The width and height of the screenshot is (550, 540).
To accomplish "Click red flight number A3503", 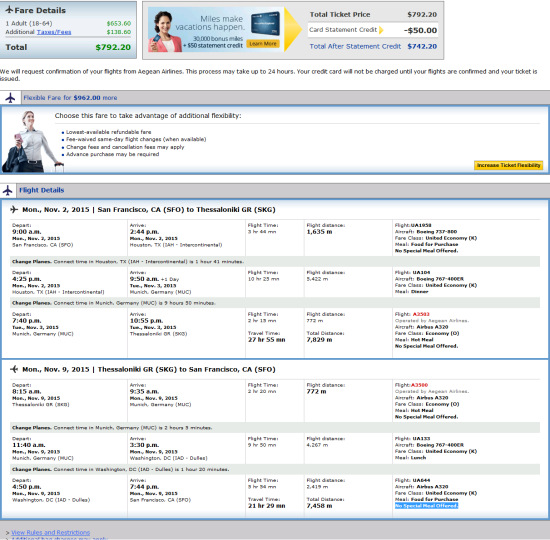I will click(421, 314).
